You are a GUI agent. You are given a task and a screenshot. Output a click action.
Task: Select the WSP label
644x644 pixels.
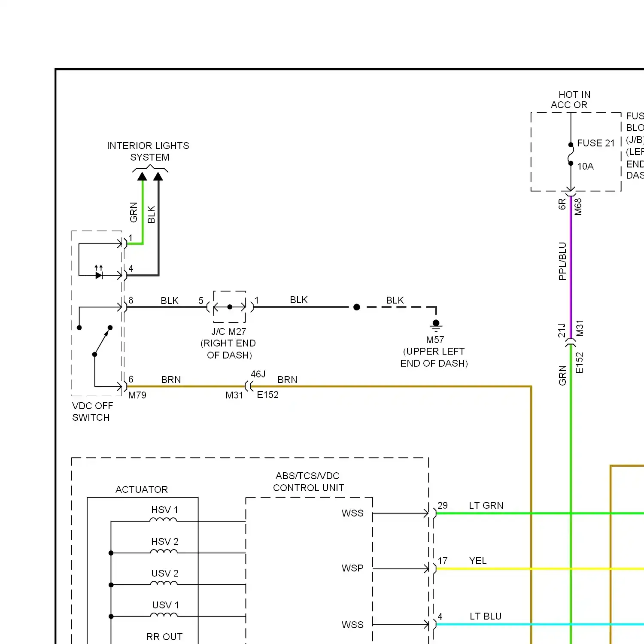point(352,568)
